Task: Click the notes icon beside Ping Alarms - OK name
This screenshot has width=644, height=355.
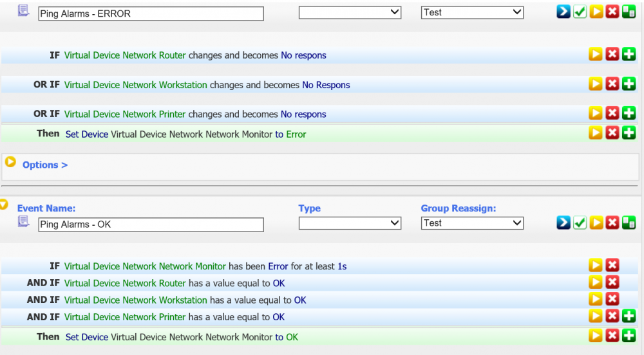Action: point(23,222)
